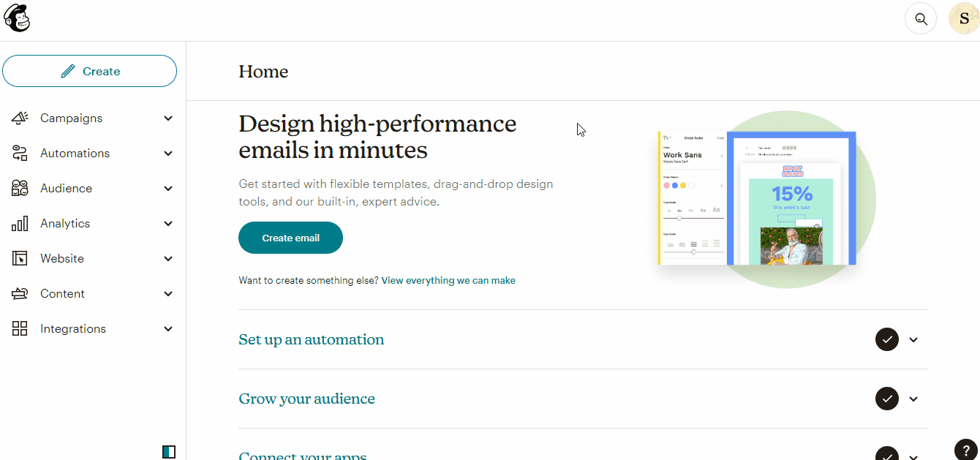The height and width of the screenshot is (460, 980).
Task: Click the checkmark next to Connect your apps
Action: 887,454
